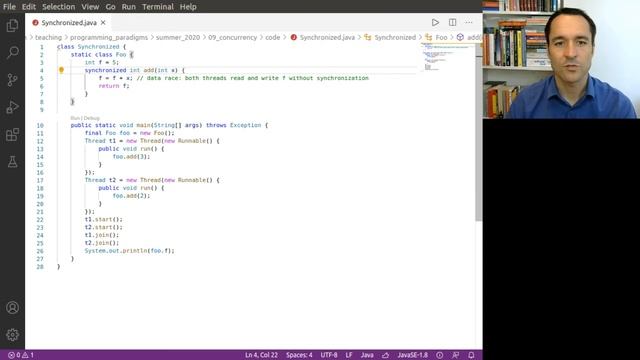The width and height of the screenshot is (640, 360).
Task: Expand the code folder breadcrumb
Action: (x=273, y=37)
